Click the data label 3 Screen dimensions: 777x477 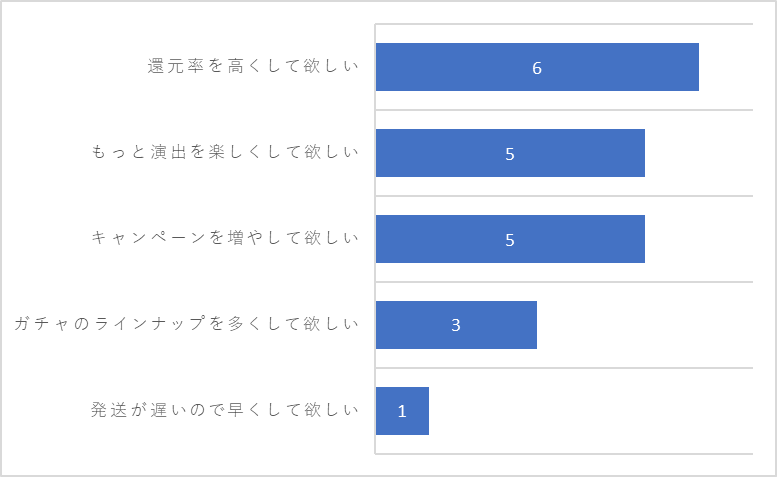click(x=456, y=325)
